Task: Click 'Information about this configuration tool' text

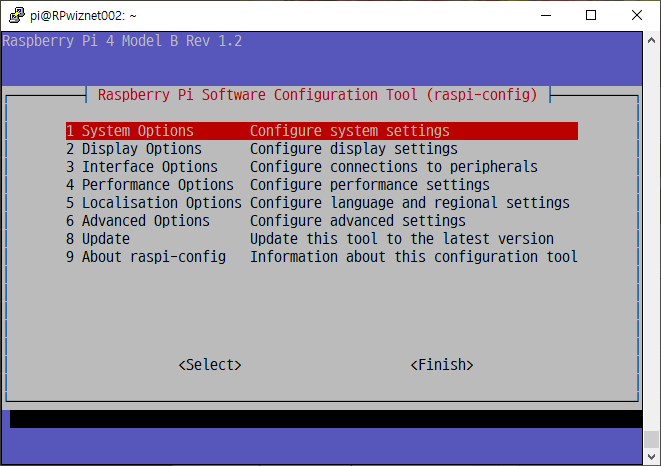Action: pos(414,257)
